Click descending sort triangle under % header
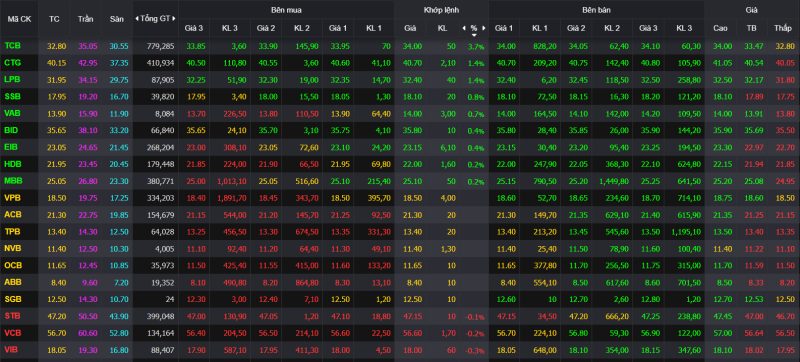800x362 pixels. coord(474,35)
